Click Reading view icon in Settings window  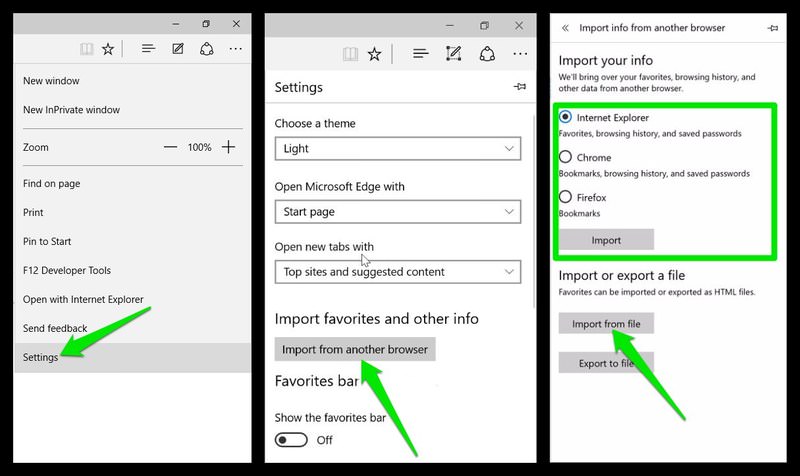350,54
